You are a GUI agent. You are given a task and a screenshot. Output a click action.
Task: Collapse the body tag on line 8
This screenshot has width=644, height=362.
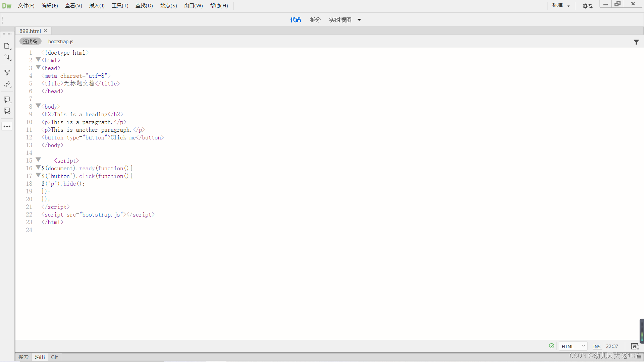pyautogui.click(x=38, y=106)
